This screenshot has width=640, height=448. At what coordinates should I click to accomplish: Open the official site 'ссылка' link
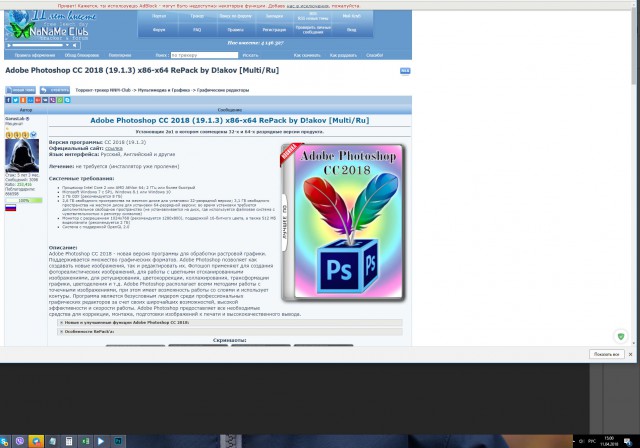[x=113, y=149]
